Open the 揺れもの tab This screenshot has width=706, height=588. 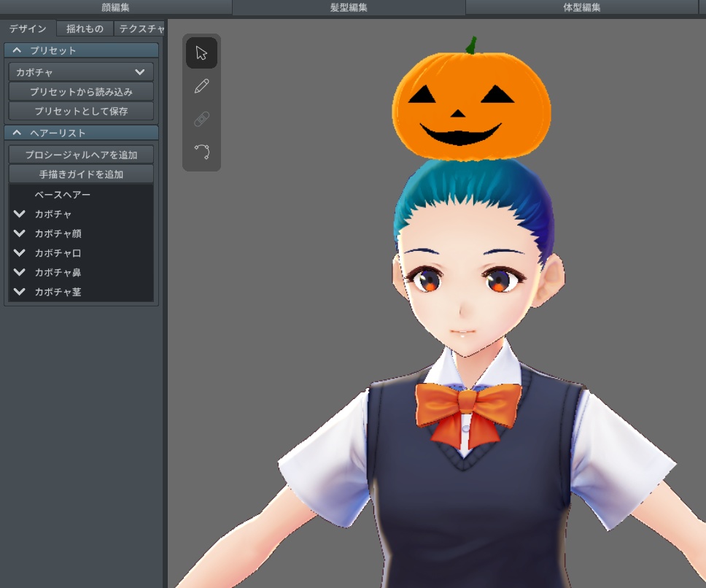click(x=83, y=28)
